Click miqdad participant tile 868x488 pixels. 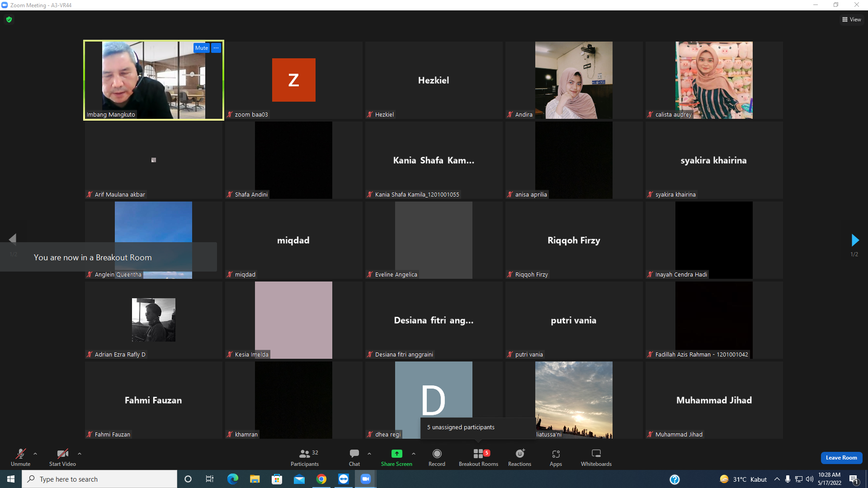click(294, 240)
